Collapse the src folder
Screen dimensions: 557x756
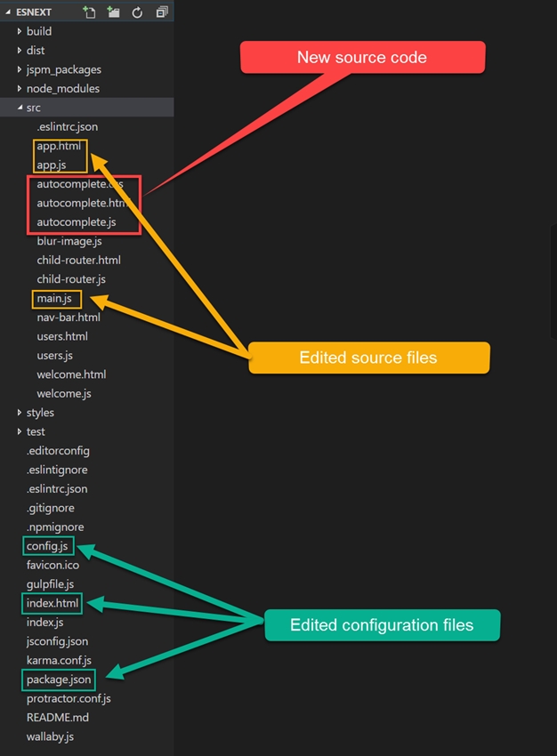(x=33, y=108)
